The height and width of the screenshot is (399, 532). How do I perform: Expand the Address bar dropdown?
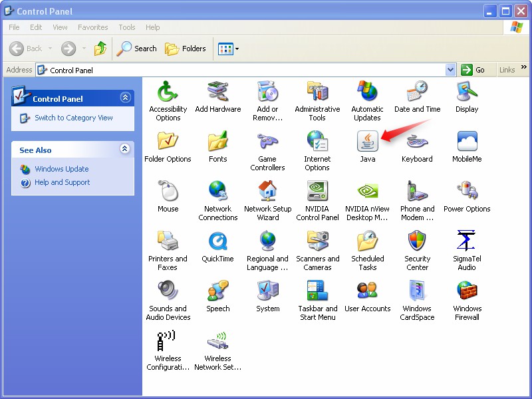click(450, 70)
